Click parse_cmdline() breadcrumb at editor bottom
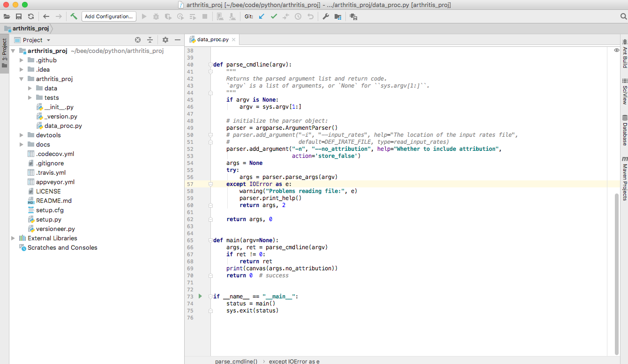Image resolution: width=628 pixels, height=364 pixels. 236,361
